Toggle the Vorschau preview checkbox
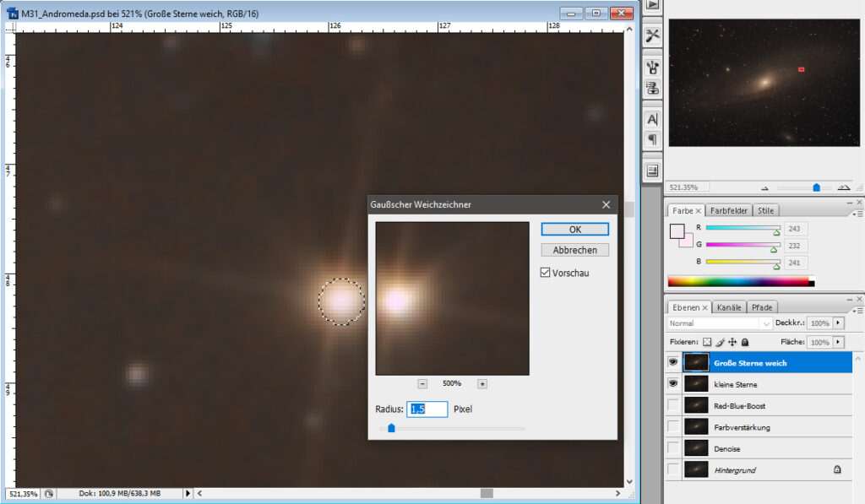 point(545,273)
